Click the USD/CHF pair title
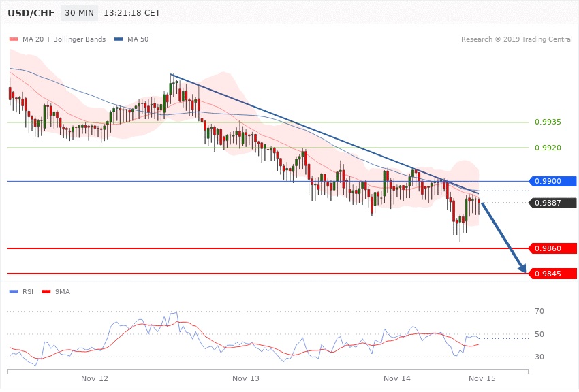 (x=29, y=14)
